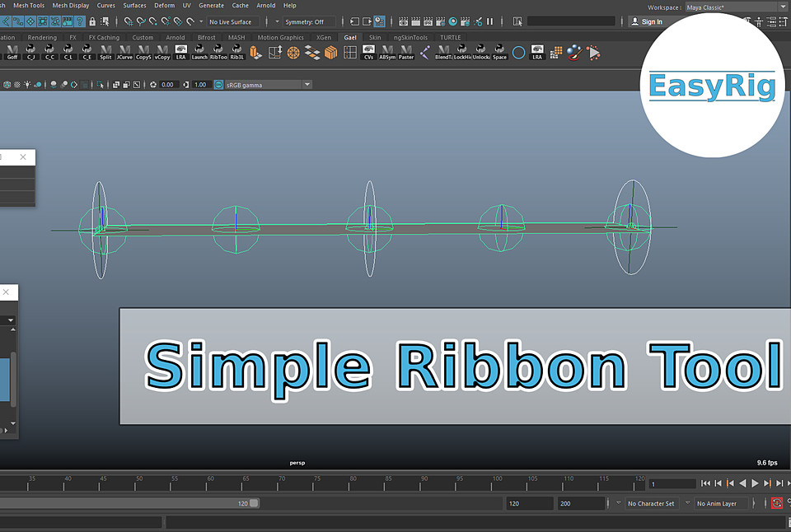Open the No Character Set dropdown
Image resolution: width=791 pixels, height=532 pixels.
(x=649, y=502)
